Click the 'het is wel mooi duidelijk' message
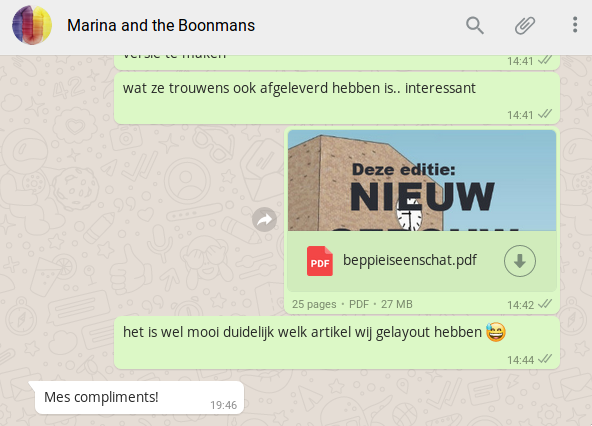Viewport: 592px width, 426px height. coord(337,343)
